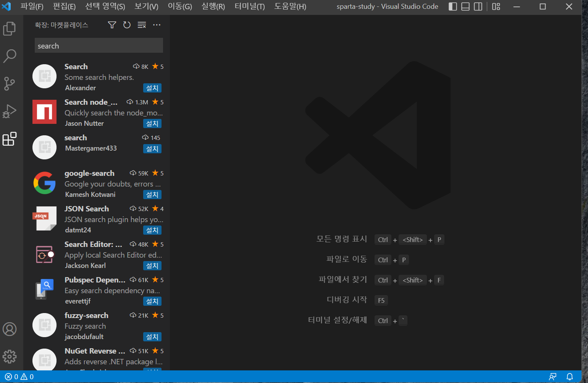This screenshot has height=383, width=588.
Task: Toggle the secondary side bar layout
Action: pyautogui.click(x=478, y=6)
